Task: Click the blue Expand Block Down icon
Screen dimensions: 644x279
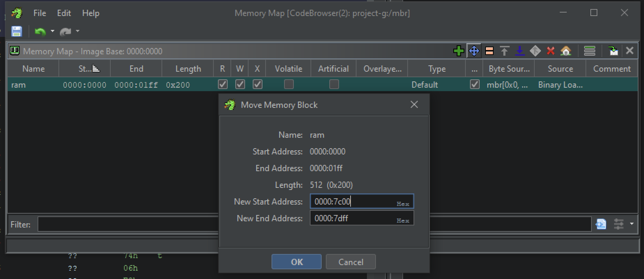Action: tap(520, 51)
